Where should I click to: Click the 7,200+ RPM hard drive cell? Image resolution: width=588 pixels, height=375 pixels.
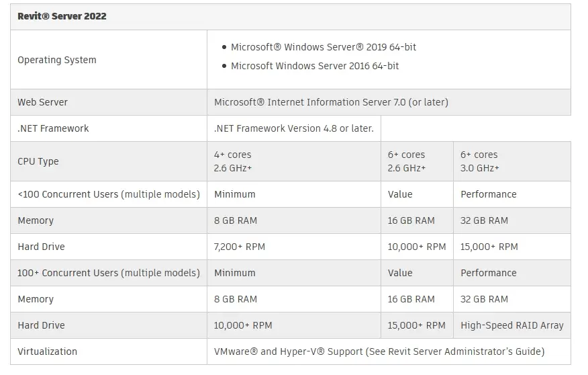pos(294,247)
